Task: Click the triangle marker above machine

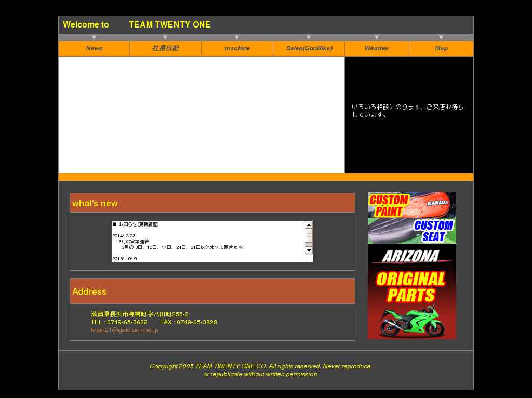Action: (237, 37)
